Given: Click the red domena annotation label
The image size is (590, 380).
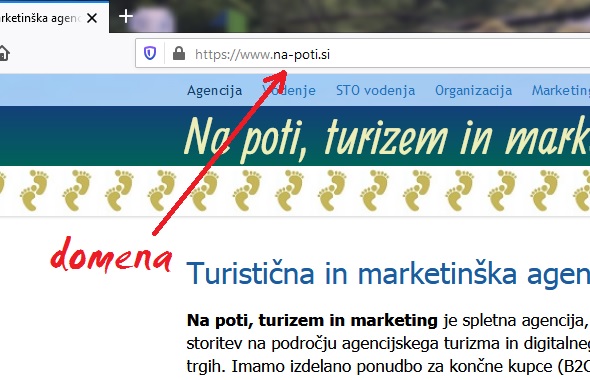Looking at the screenshot, I should click(x=111, y=255).
